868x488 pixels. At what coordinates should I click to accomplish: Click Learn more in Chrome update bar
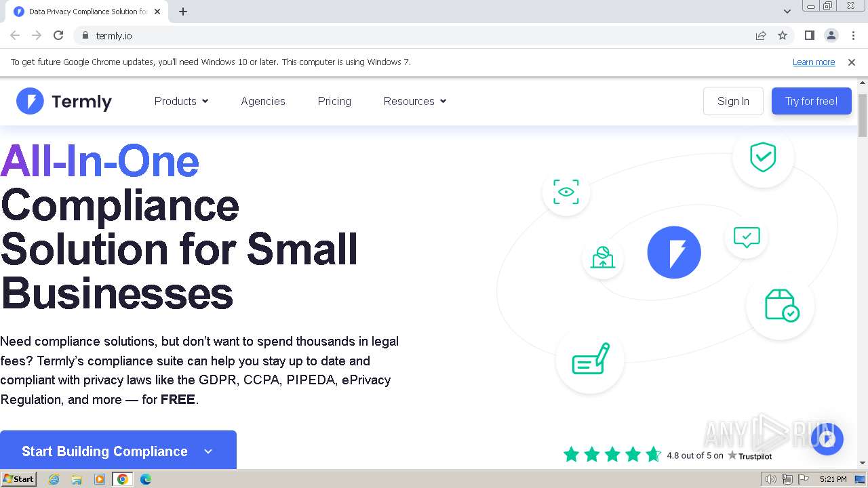pyautogui.click(x=814, y=62)
